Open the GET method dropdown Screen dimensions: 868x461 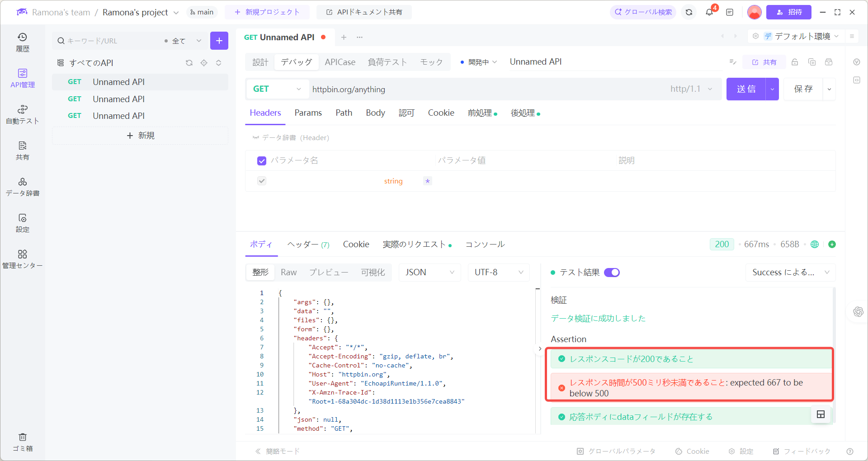(277, 89)
